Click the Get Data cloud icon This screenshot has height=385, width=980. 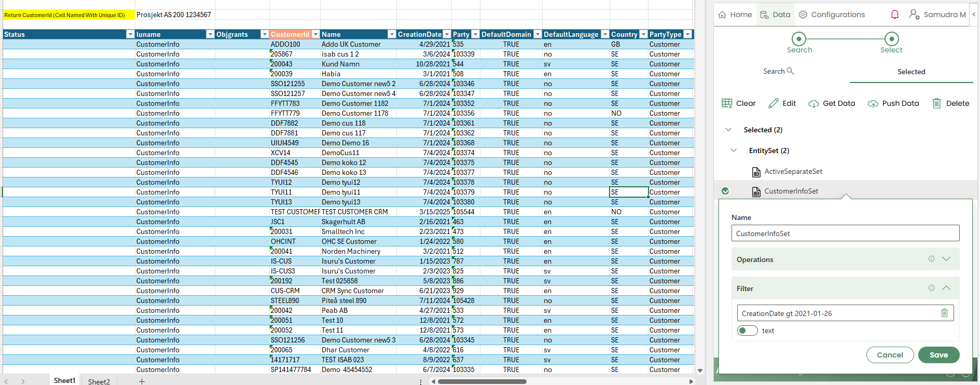point(813,103)
